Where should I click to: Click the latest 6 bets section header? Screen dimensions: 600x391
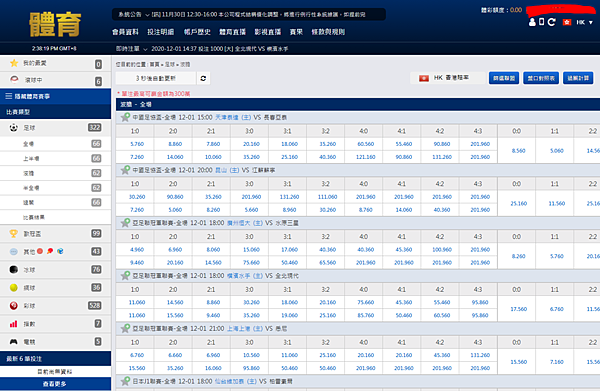point(55,359)
